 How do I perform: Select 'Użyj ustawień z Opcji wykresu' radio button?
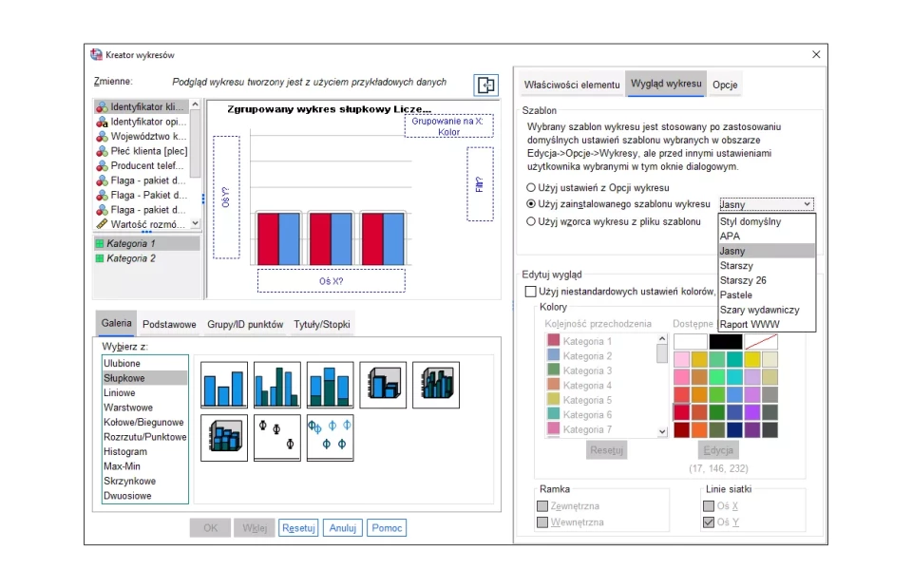(x=531, y=188)
